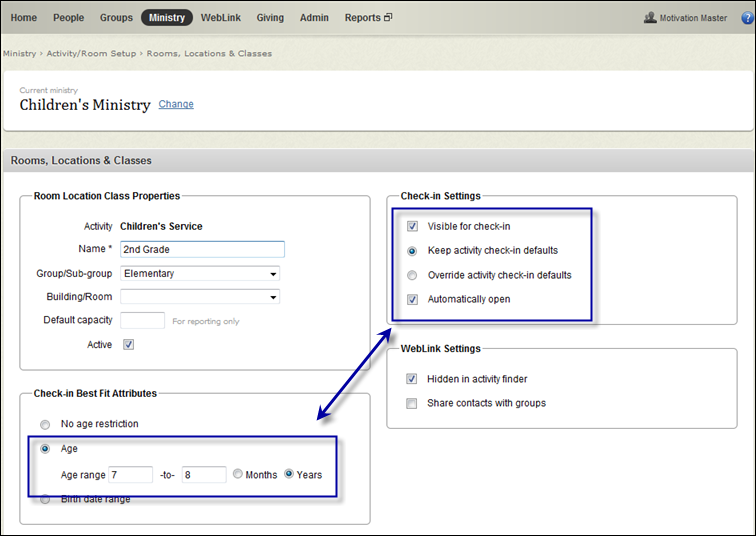The image size is (756, 536).
Task: Click the age range maximum field
Action: click(204, 475)
